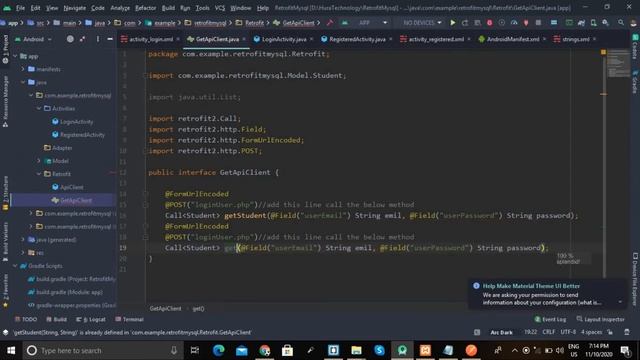Switch to LoginActivity.java tab
The image size is (640, 360).
click(x=284, y=39)
